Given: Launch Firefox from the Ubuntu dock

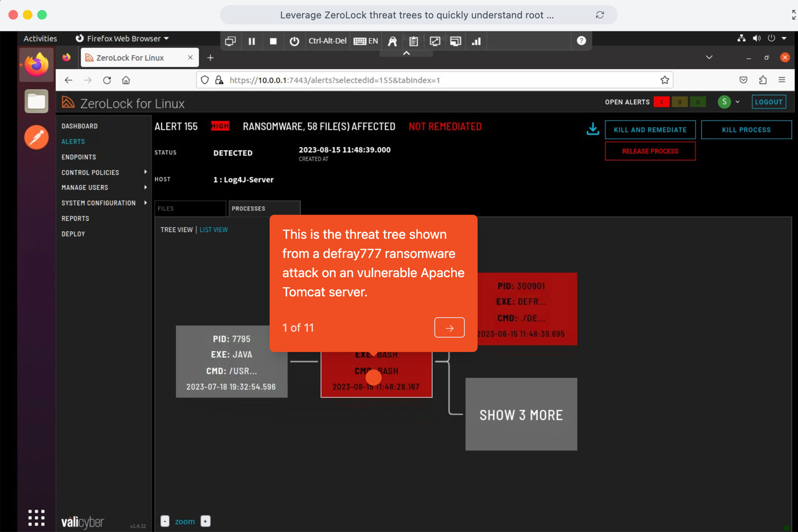Looking at the screenshot, I should pyautogui.click(x=36, y=64).
